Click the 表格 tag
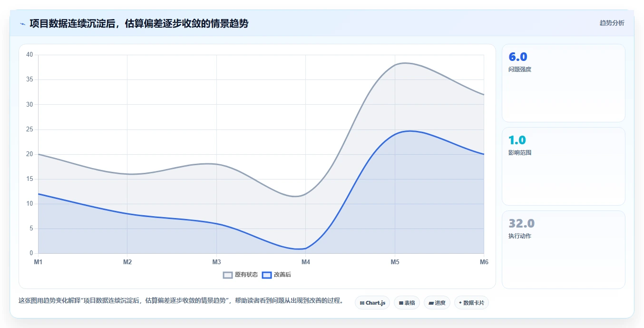Image resolution: width=644 pixels, height=328 pixels. [407, 303]
